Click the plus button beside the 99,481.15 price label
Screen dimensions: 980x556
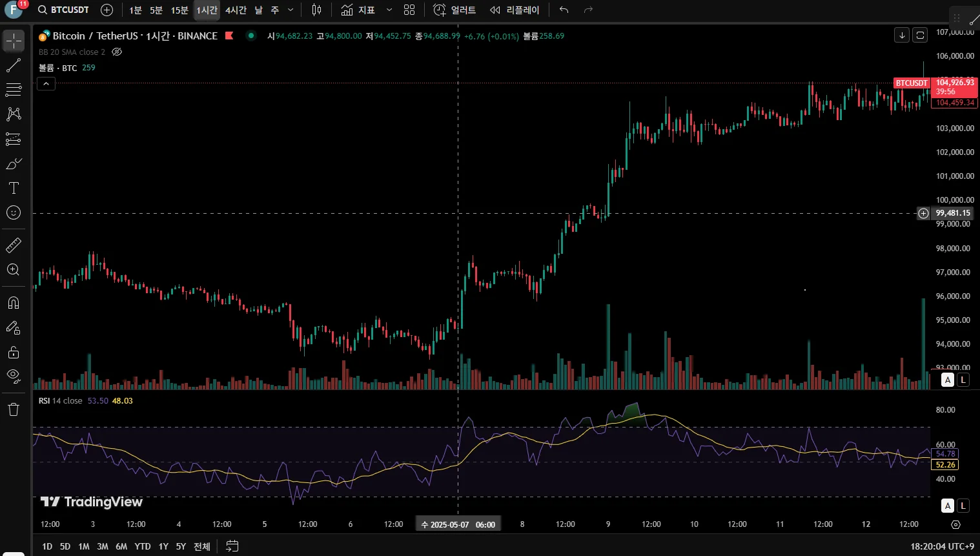[924, 213]
